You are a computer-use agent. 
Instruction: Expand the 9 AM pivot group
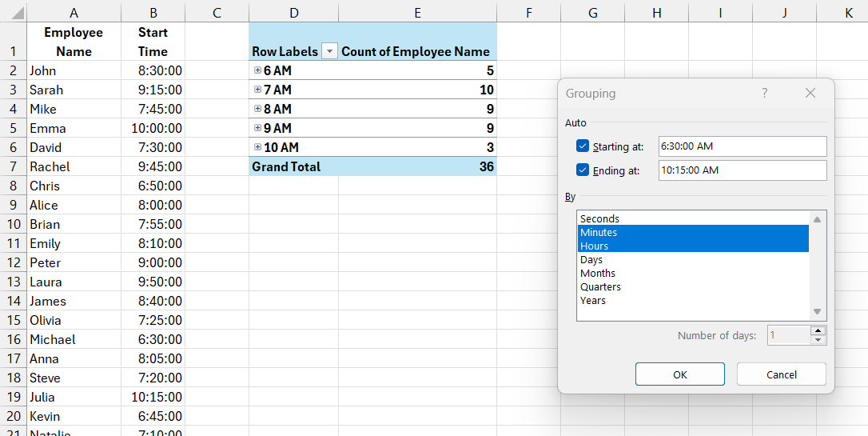pos(257,127)
